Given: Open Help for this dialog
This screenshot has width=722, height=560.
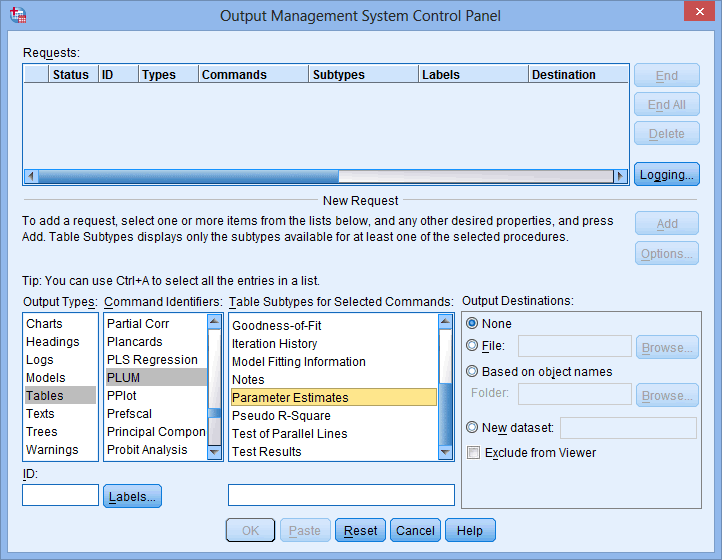Looking at the screenshot, I should click(x=470, y=531).
